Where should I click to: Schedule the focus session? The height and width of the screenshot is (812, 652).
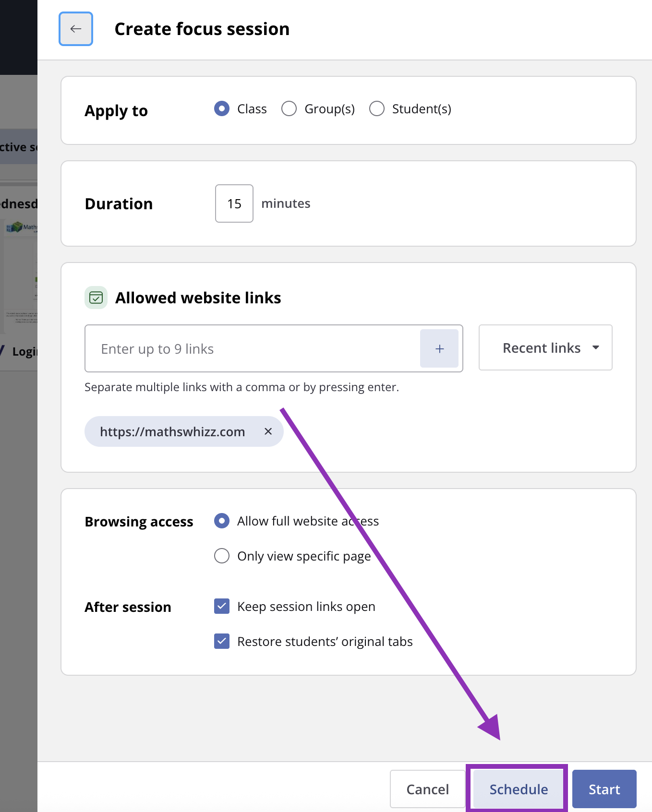pyautogui.click(x=519, y=789)
